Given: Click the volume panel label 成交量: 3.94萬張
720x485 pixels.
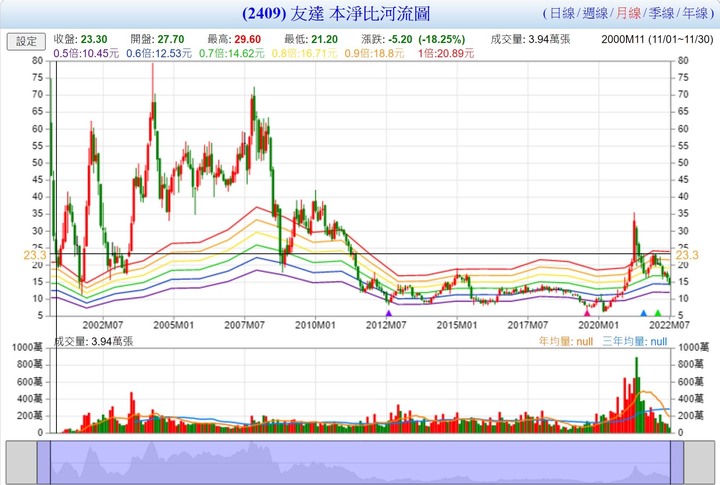Looking at the screenshot, I should click(x=94, y=341).
